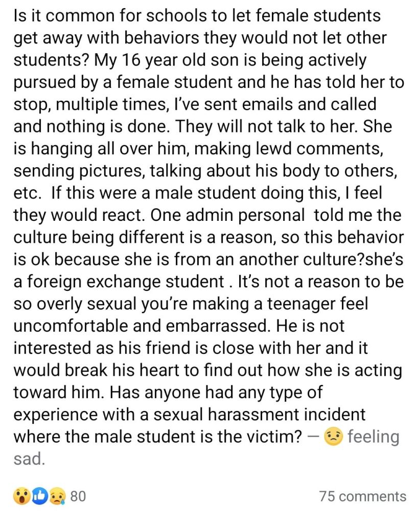Click the blue thumbs-up like reaction icon
The image size is (420, 523).
[40, 495]
